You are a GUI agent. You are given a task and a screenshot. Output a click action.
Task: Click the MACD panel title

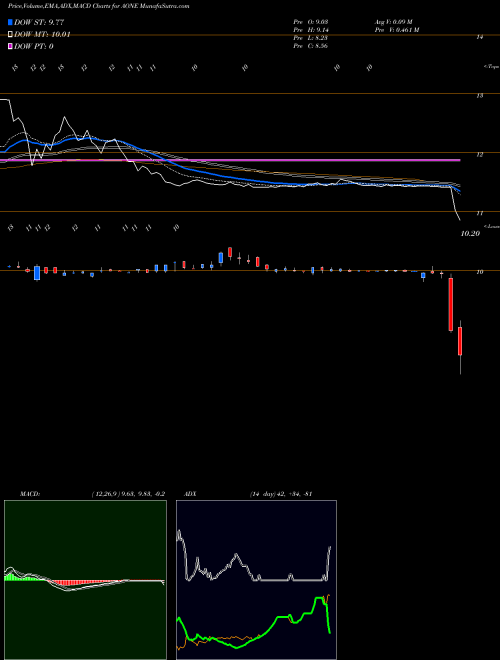click(30, 494)
